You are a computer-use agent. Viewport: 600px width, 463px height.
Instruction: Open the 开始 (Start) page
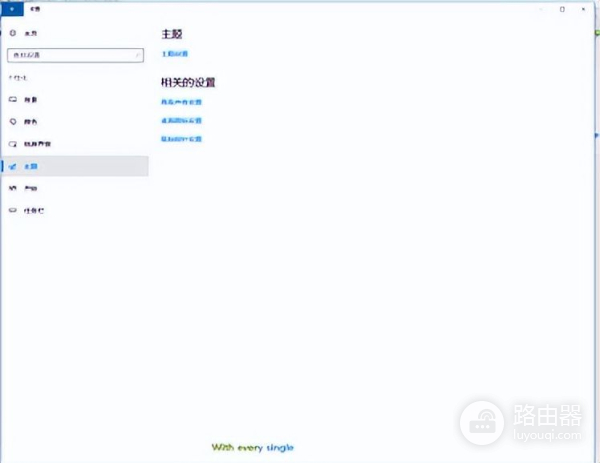[75, 188]
